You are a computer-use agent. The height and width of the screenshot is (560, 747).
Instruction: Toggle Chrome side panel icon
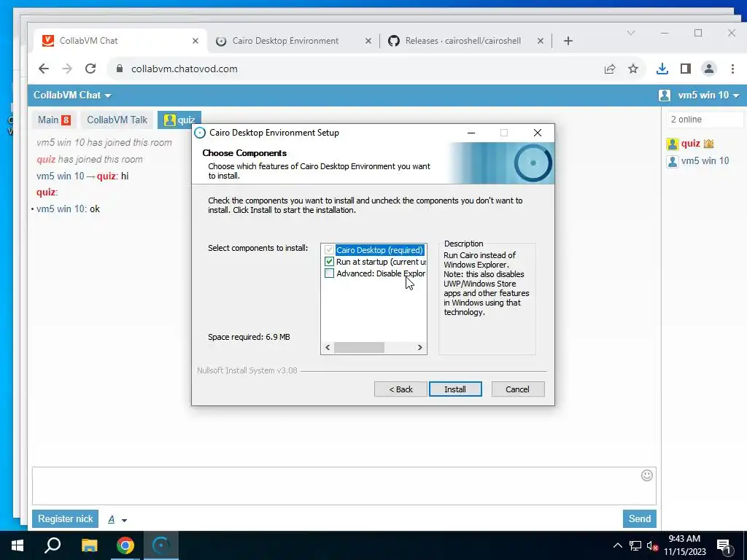click(686, 69)
